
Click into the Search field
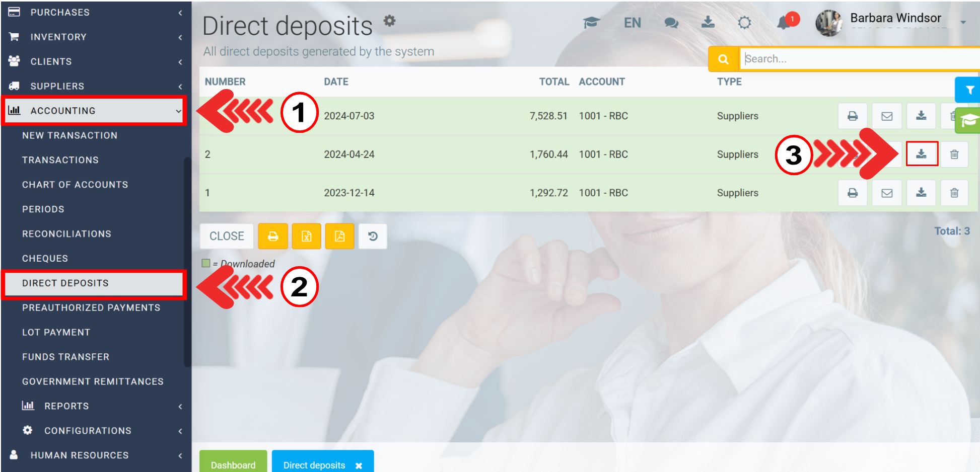[x=856, y=59]
